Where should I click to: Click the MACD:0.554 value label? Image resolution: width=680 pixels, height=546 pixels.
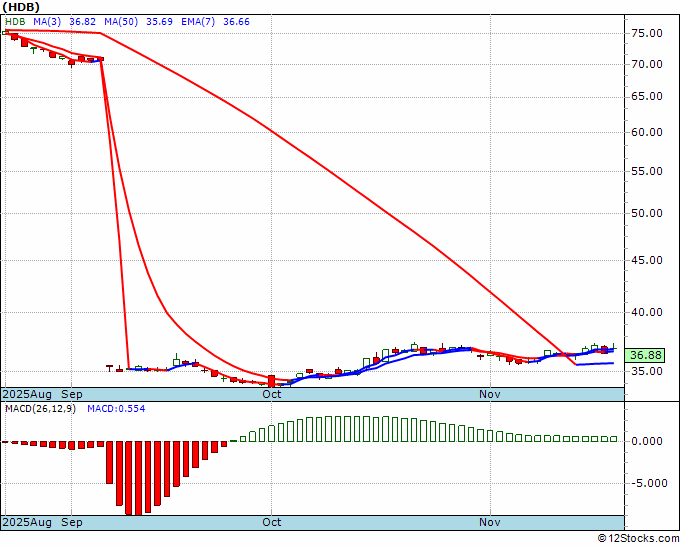(x=116, y=409)
